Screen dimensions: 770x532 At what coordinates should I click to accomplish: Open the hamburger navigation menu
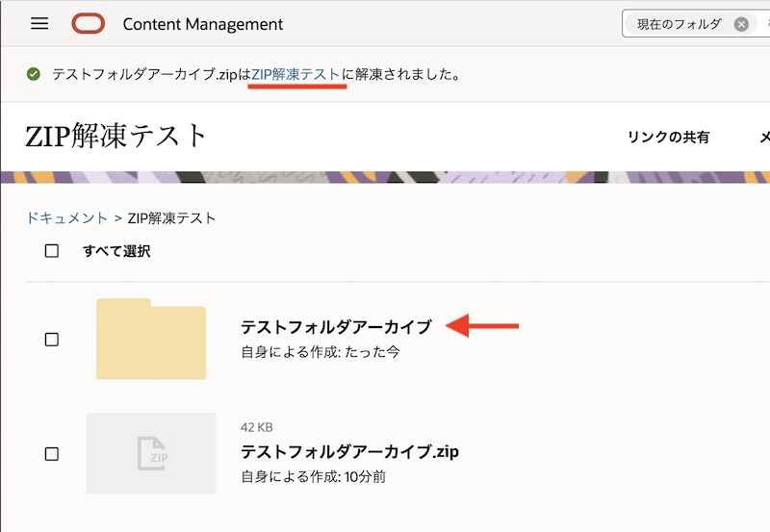pos(39,24)
